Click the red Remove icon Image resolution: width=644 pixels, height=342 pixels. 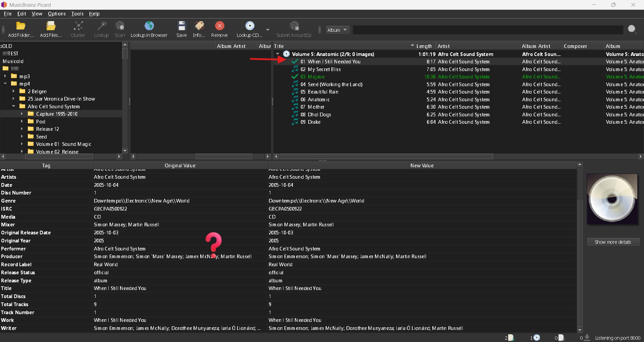pyautogui.click(x=219, y=26)
